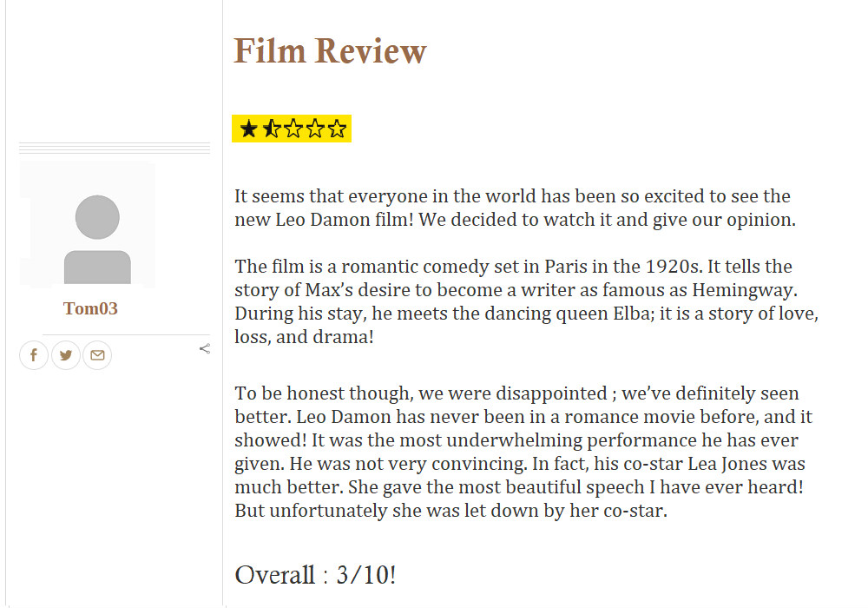Share the review on Facebook
Screen dimensions: 868x608
34,355
